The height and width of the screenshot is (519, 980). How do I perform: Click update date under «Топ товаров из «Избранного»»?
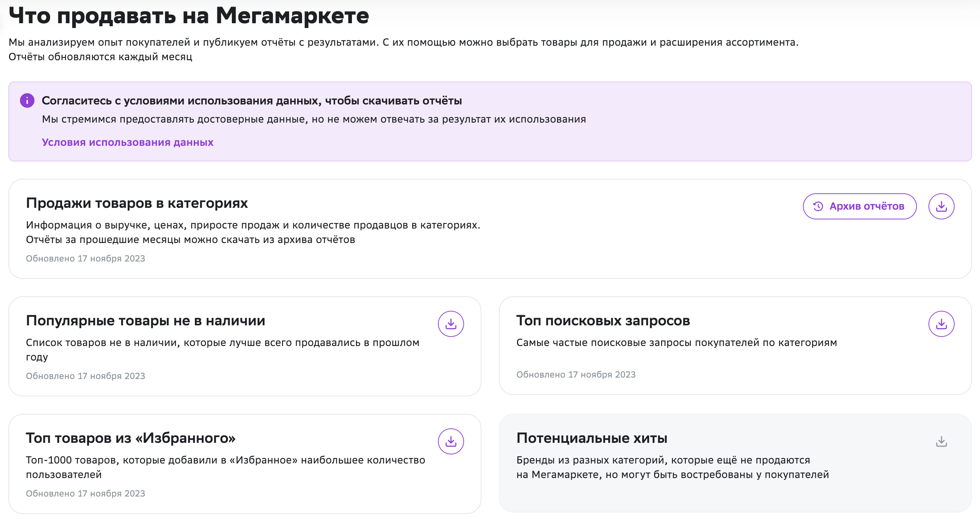click(x=86, y=494)
